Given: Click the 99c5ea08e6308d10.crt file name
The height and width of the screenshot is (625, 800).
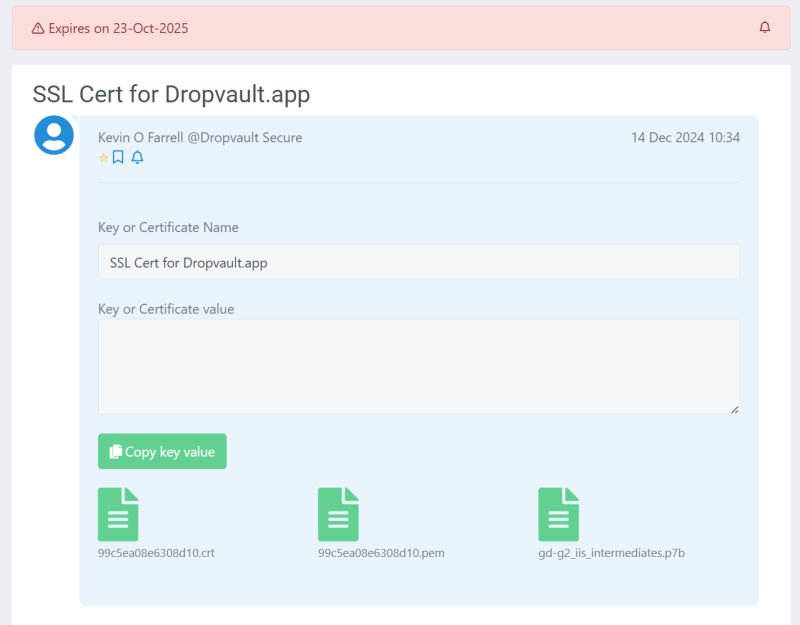Looking at the screenshot, I should [x=156, y=553].
